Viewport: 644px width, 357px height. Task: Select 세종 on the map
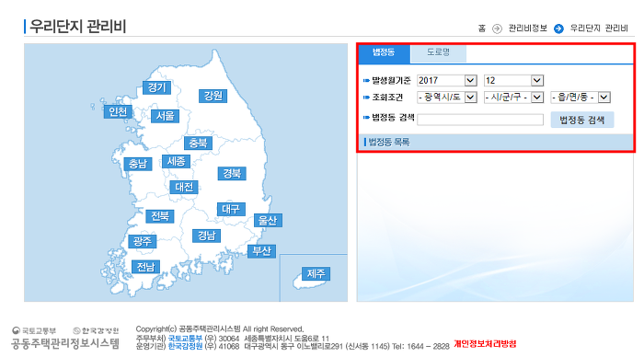(x=177, y=161)
